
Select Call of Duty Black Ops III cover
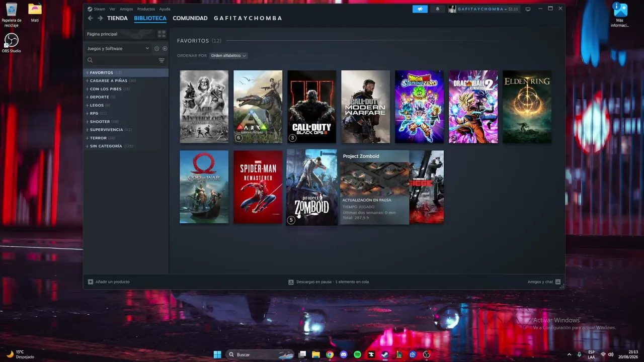click(312, 107)
